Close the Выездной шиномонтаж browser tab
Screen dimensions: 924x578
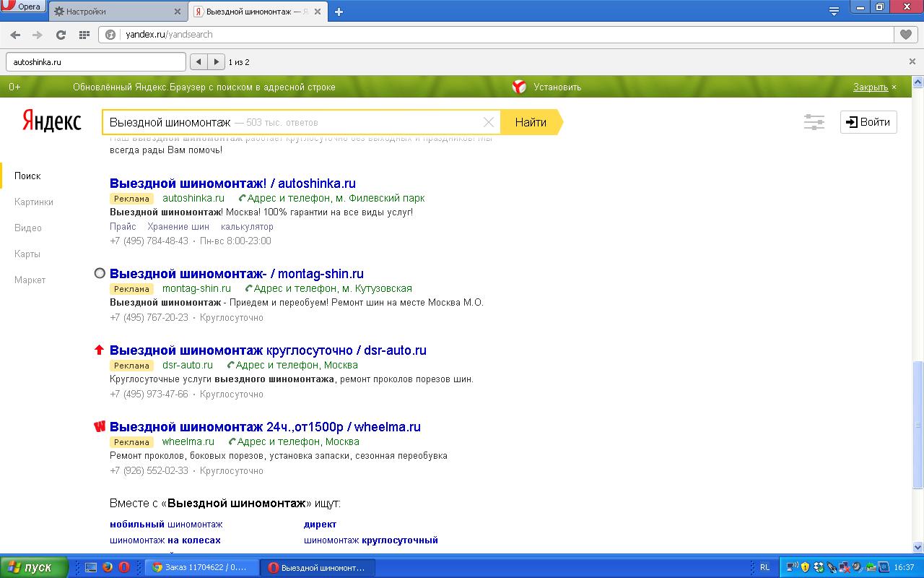[318, 12]
